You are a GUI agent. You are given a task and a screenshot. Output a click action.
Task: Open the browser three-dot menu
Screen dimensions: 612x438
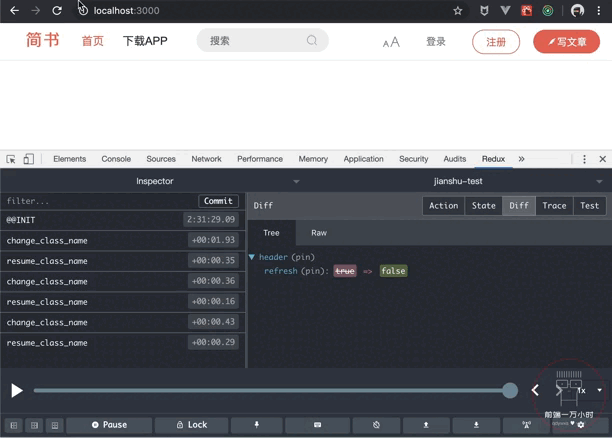(x=599, y=11)
